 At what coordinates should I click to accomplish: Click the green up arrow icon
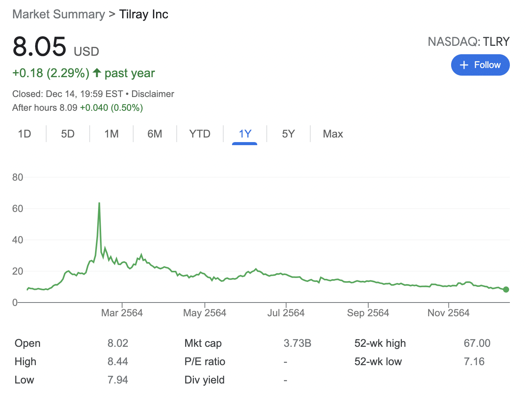97,73
